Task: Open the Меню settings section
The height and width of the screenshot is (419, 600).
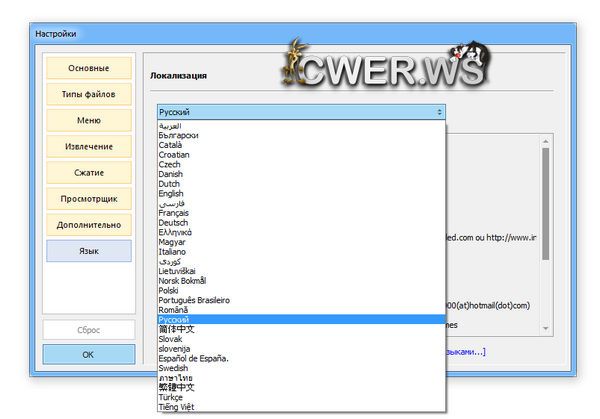Action: coord(88,121)
